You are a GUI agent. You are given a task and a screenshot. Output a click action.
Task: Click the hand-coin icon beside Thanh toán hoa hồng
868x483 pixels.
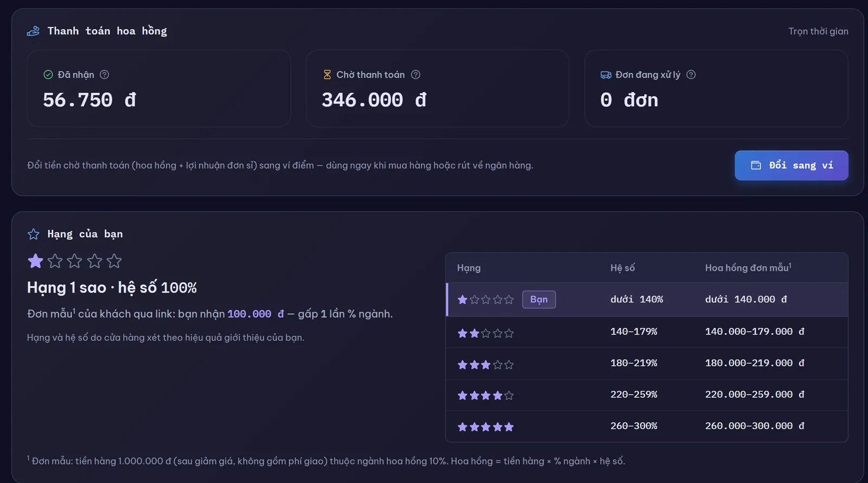pyautogui.click(x=33, y=31)
